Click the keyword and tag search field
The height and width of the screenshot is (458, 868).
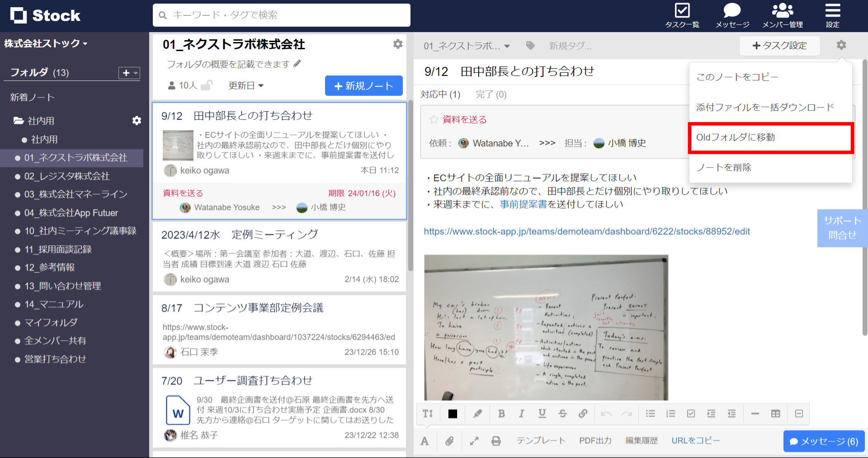coord(281,15)
